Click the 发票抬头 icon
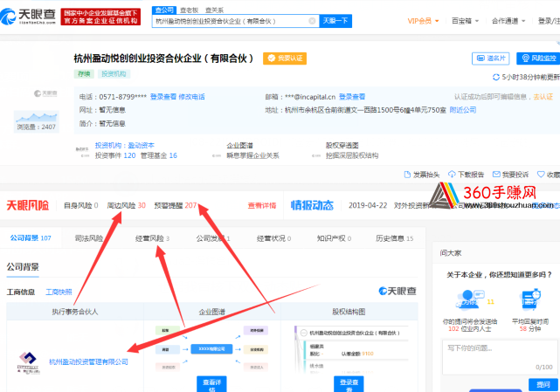560x392 pixels. point(407,175)
